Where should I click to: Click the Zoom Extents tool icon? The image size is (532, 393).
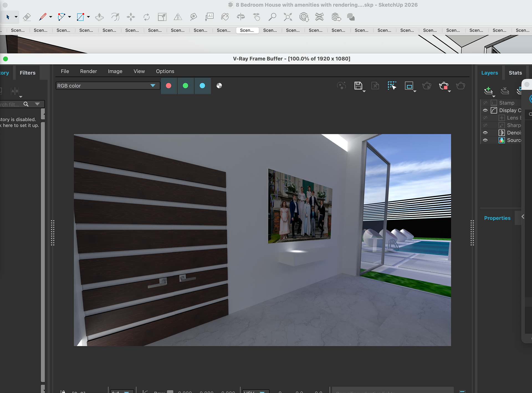288,17
